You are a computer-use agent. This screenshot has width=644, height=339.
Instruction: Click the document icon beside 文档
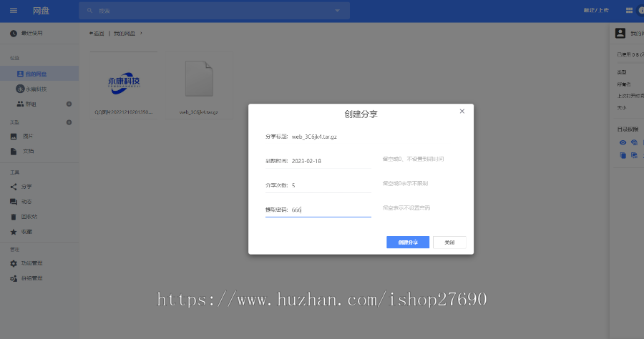(x=14, y=152)
